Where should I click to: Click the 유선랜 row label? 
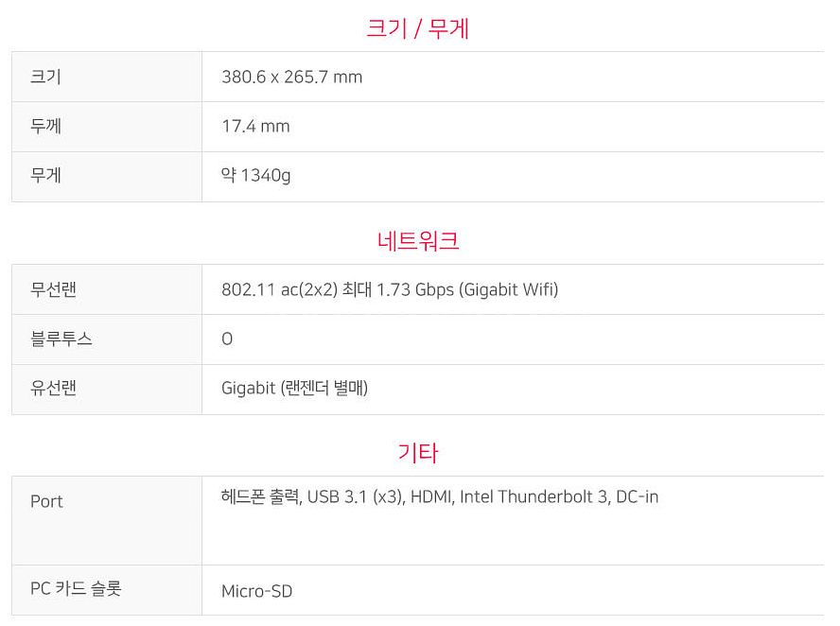tap(54, 389)
